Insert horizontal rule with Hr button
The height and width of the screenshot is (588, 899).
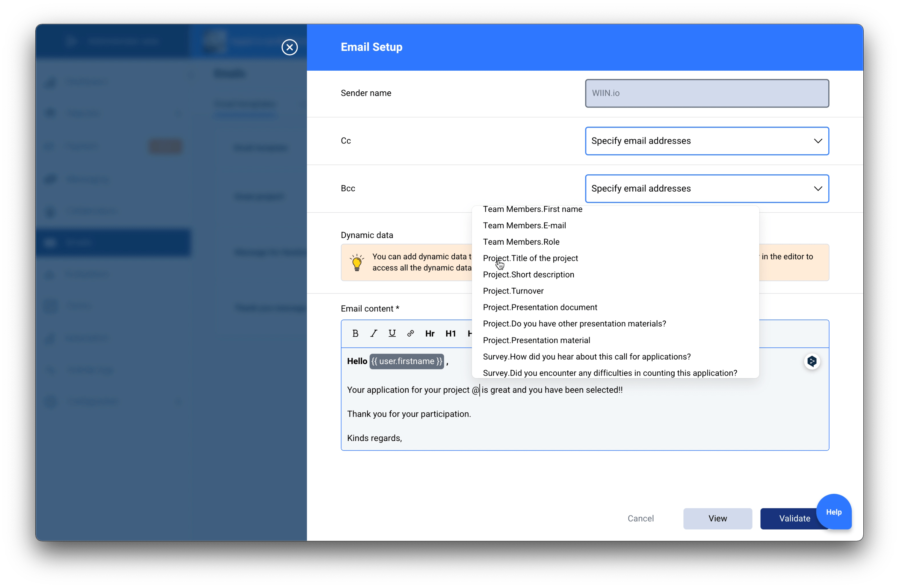430,333
